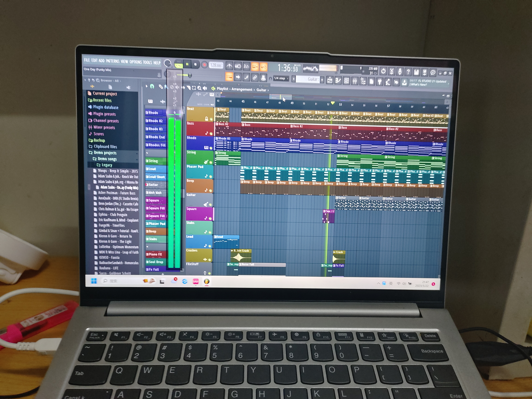
Task: Open the Mixer window icon
Action: pos(355,81)
